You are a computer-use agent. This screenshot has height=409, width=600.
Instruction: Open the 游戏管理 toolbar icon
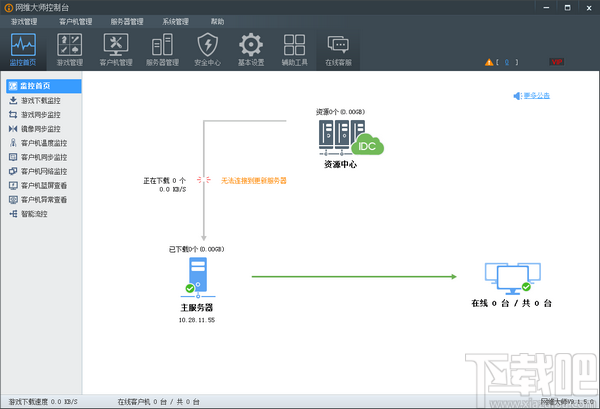point(70,50)
